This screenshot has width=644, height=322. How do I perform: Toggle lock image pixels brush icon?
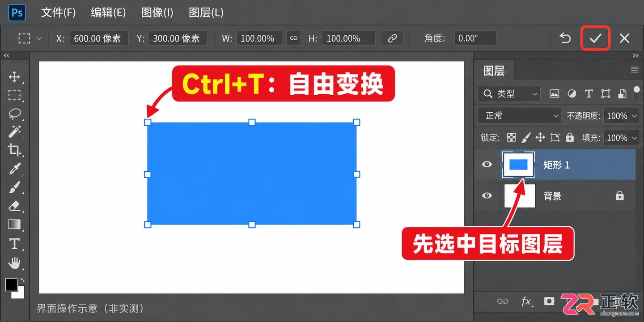526,138
